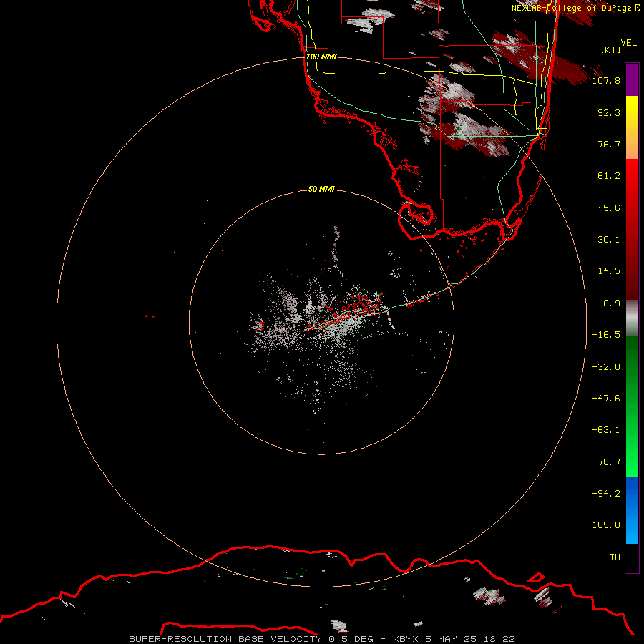This screenshot has height=644, width=644.
Task: Click the 92.3 legend value
Action: click(x=609, y=112)
